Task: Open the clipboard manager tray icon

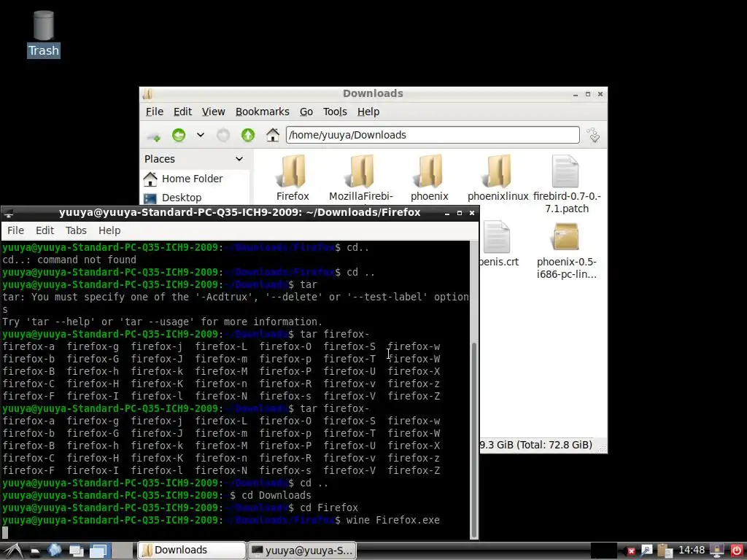Action: pos(665,551)
